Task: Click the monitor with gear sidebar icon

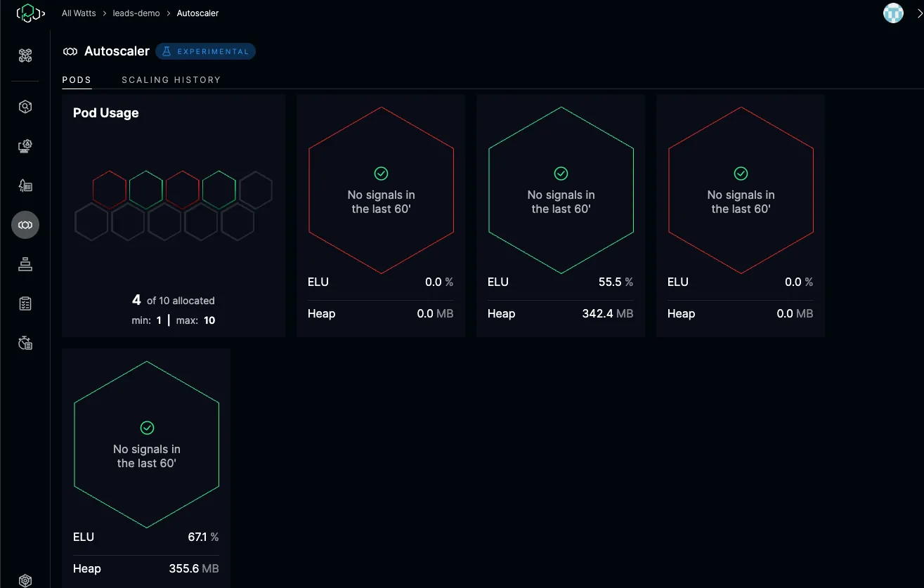Action: 25,146
